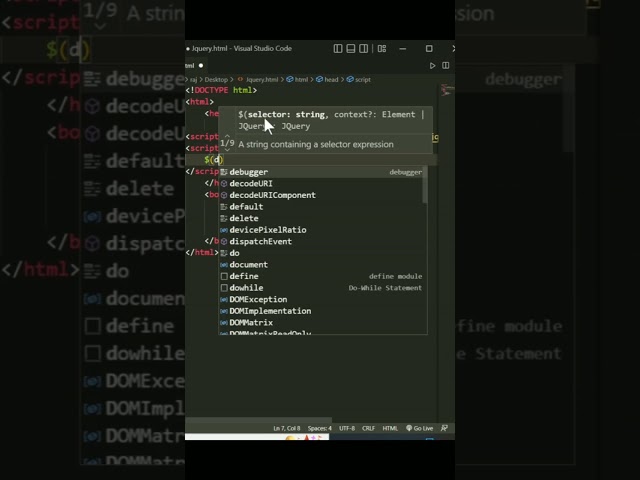
Task: Place cursor on the $(d) code line
Action: coord(214,160)
